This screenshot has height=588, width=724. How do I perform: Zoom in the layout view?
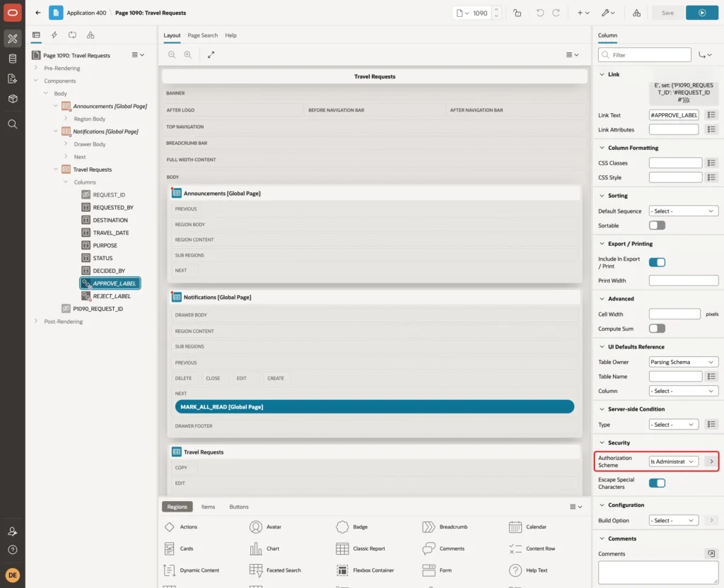[188, 55]
